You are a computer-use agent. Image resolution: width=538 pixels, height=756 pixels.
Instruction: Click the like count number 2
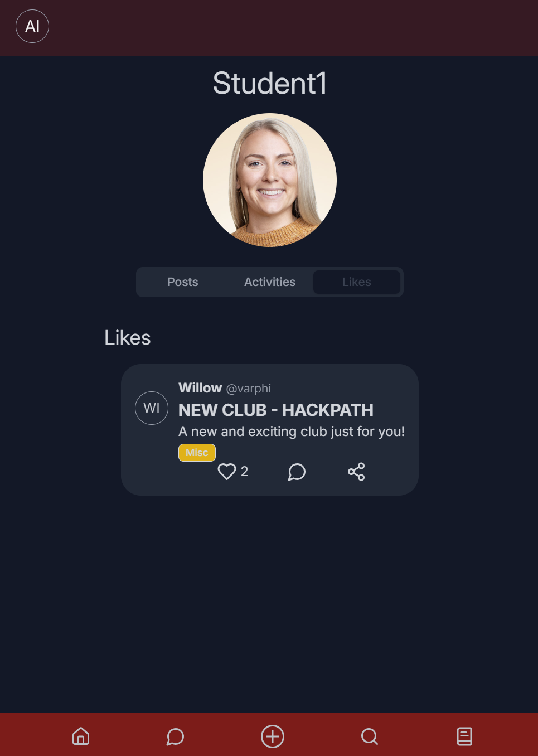click(244, 472)
